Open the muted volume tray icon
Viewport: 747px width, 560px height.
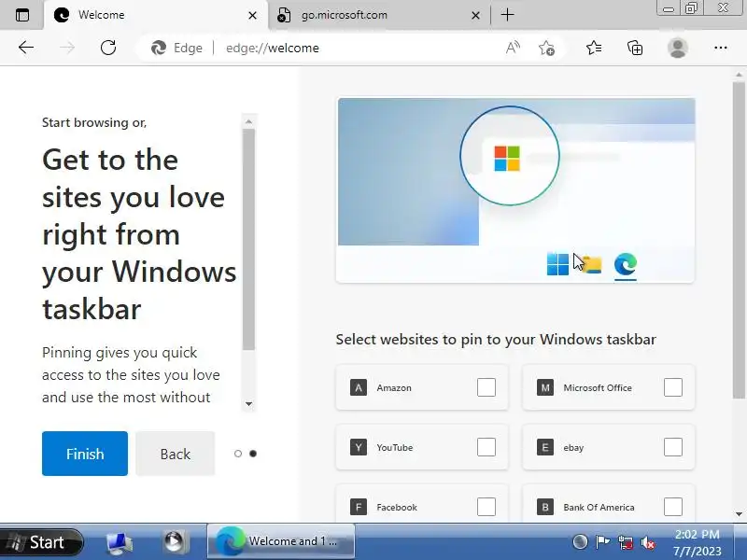tap(648, 542)
